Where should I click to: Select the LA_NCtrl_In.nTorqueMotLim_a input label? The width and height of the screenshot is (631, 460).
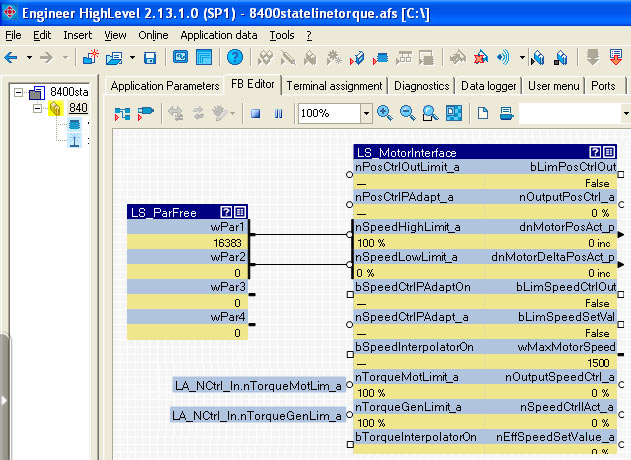coord(257,385)
